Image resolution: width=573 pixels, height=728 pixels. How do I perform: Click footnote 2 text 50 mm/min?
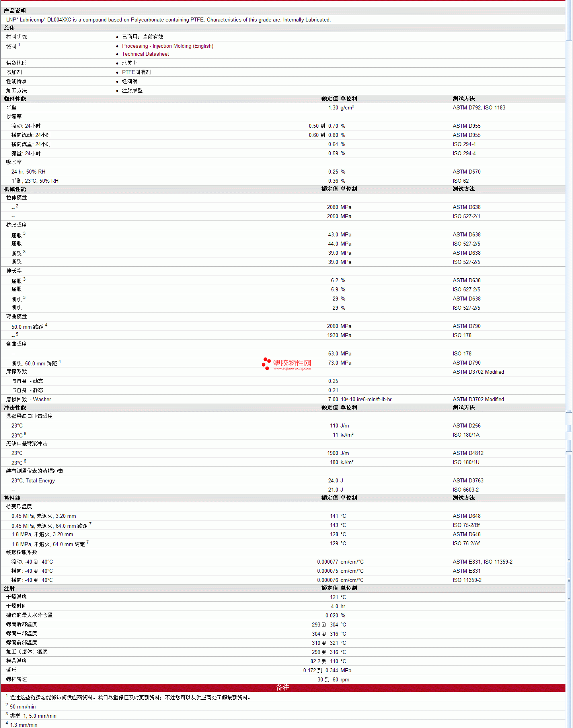(x=23, y=707)
